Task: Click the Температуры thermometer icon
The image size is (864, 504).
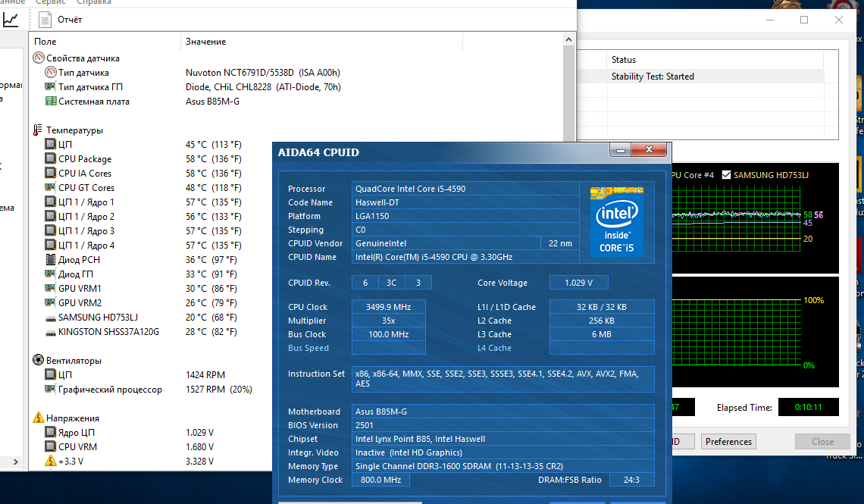Action: (37, 130)
